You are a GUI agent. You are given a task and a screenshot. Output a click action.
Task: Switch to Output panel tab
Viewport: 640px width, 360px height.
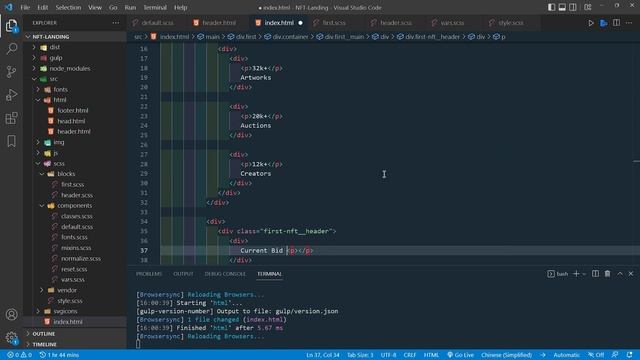pyautogui.click(x=183, y=274)
